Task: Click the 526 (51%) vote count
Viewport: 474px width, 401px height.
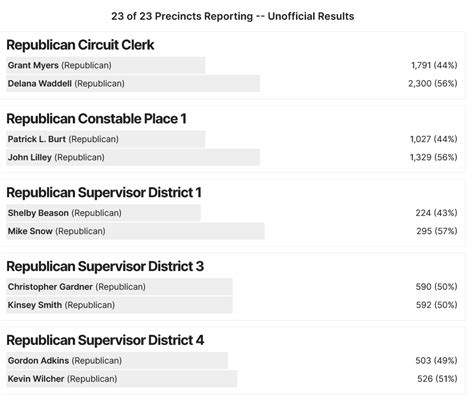Action: pyautogui.click(x=437, y=379)
